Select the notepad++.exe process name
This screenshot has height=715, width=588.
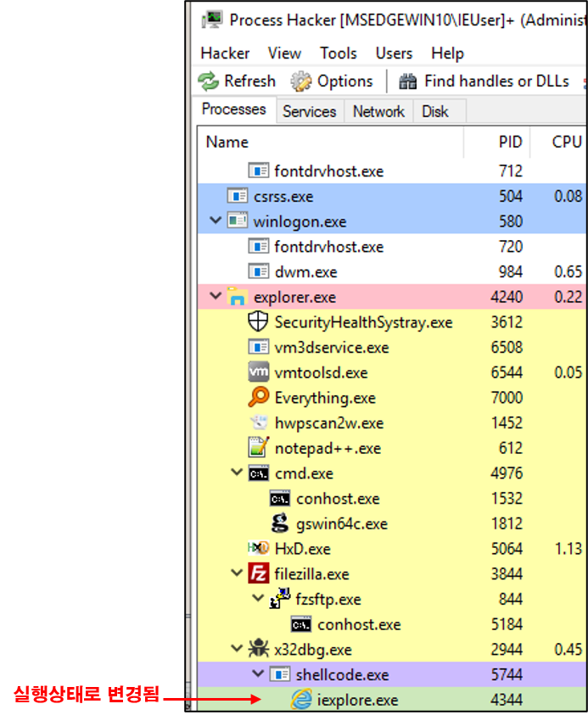coord(328,448)
